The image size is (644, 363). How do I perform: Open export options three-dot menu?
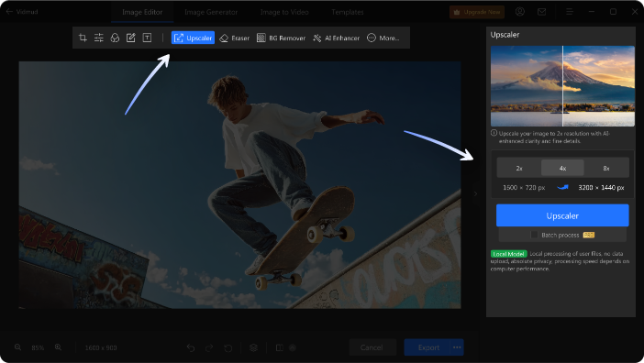click(x=457, y=347)
